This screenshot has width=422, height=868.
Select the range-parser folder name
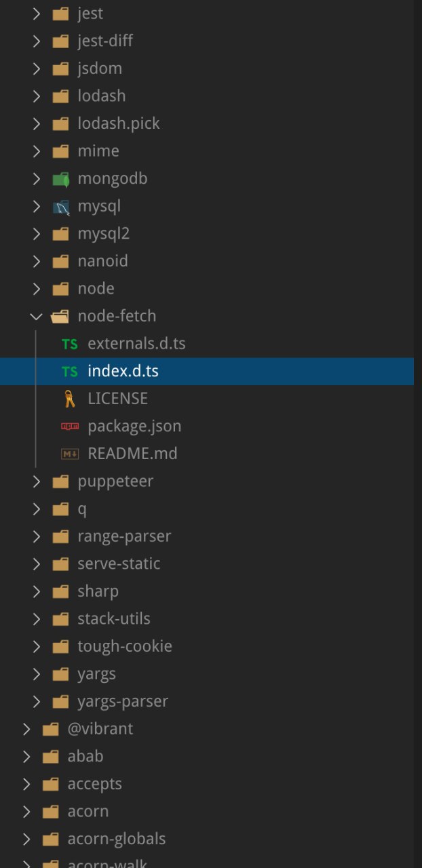point(124,536)
